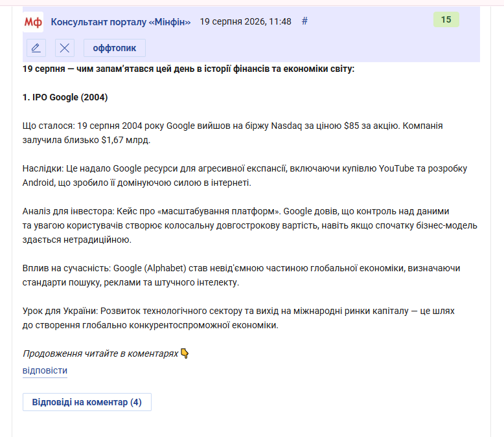Viewport: 504px width, 437px height.
Task: Click the Мф avatar logo
Action: pos(33,22)
